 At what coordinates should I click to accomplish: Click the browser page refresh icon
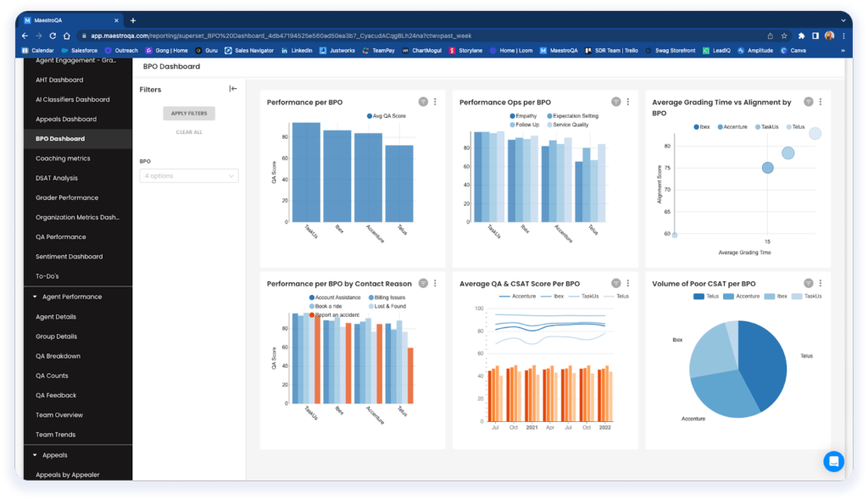(x=53, y=36)
